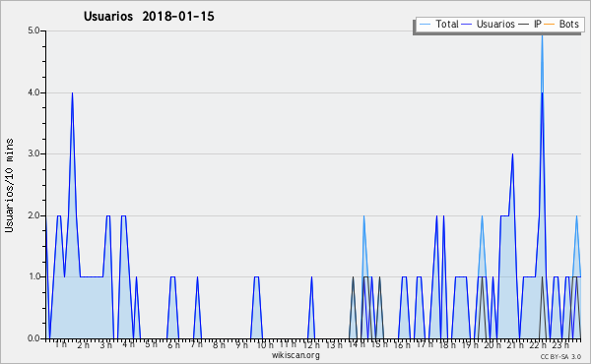Click the '13 h' x-axis label

coord(334,344)
